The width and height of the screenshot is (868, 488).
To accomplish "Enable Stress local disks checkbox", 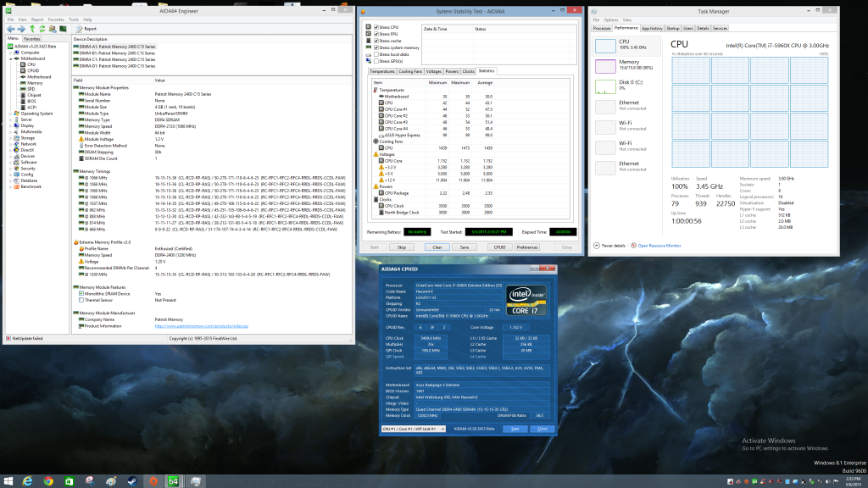I will [376, 54].
